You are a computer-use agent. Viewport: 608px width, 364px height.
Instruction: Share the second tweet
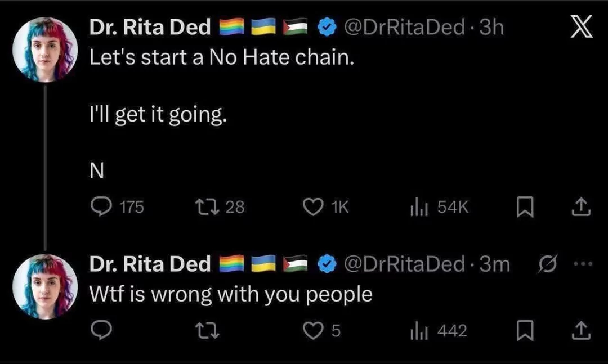pyautogui.click(x=580, y=331)
